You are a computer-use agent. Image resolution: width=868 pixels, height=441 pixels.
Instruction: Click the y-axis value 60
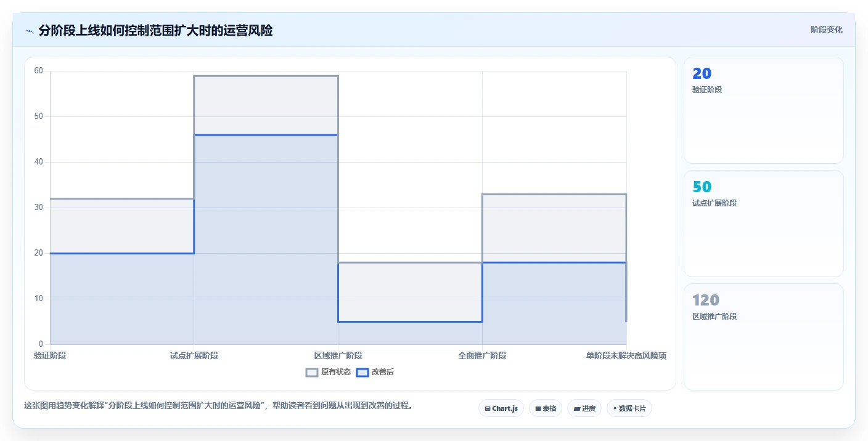(x=39, y=71)
